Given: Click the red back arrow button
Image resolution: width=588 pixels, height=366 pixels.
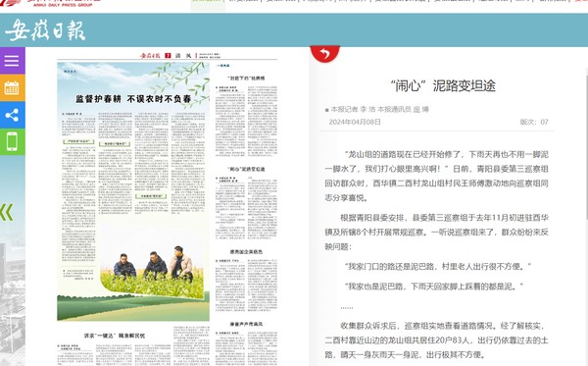Looking at the screenshot, I should click(x=324, y=54).
